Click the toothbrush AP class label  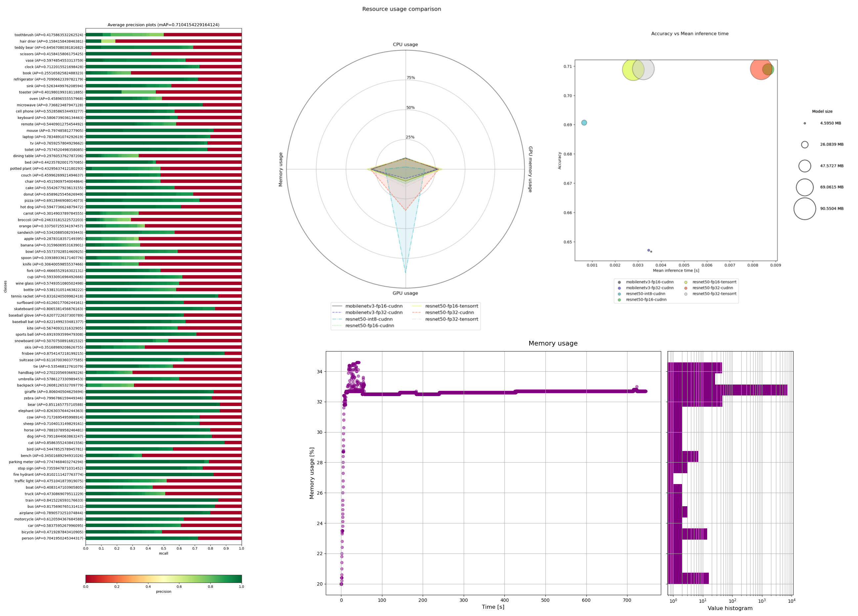(48, 35)
